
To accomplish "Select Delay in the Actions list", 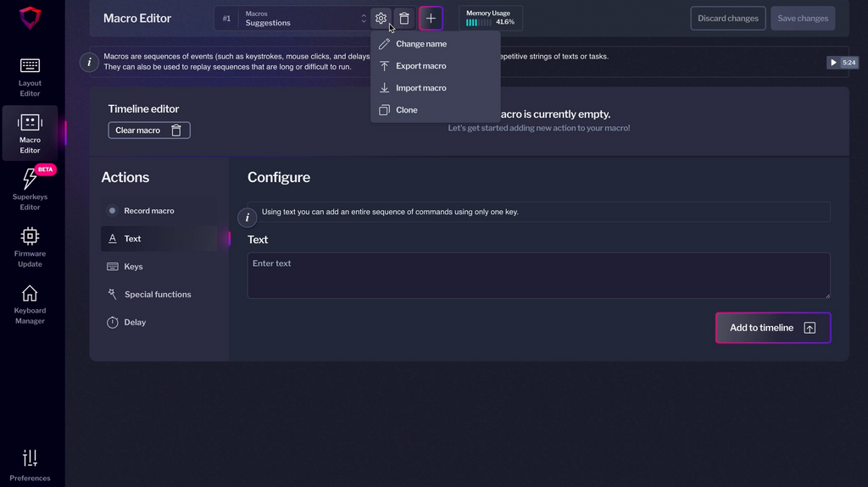I will [135, 323].
